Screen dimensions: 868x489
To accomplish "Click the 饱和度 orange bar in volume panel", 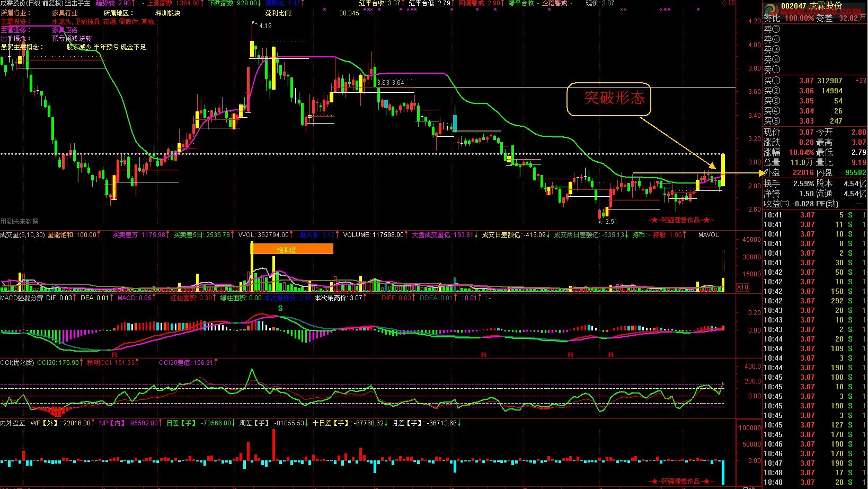I will pos(292,249).
